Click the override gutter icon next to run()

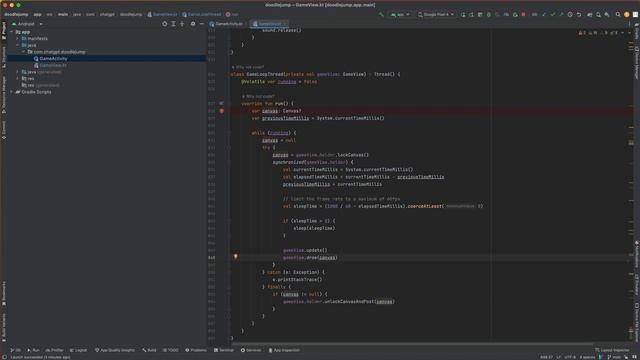222,103
